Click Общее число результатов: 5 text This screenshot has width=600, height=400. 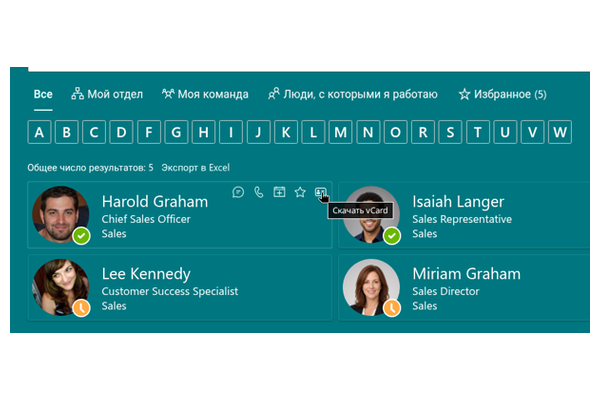point(90,168)
